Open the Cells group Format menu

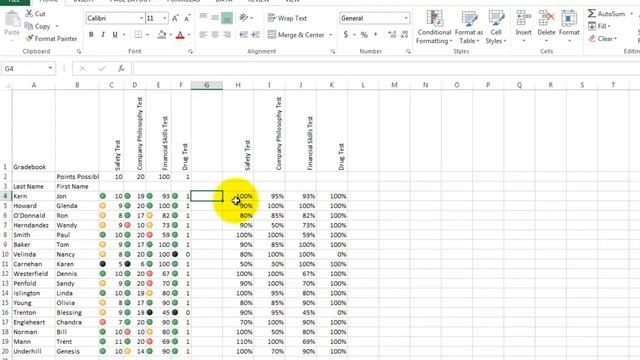coord(569,27)
